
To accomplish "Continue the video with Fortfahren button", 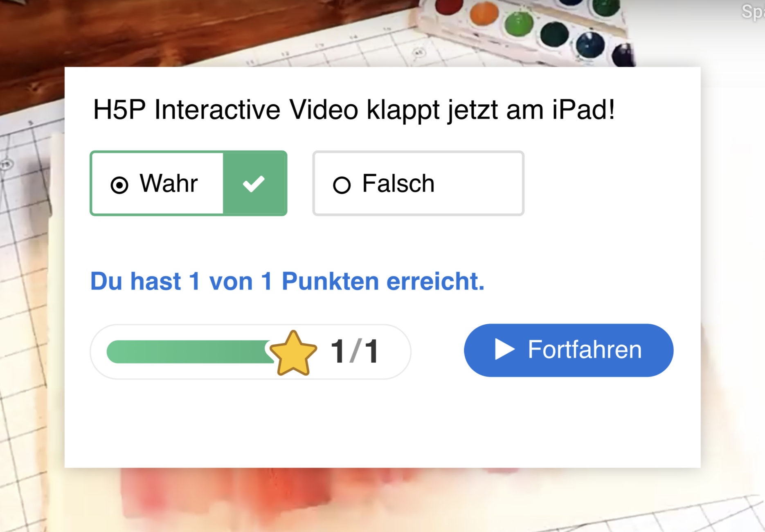I will click(569, 350).
